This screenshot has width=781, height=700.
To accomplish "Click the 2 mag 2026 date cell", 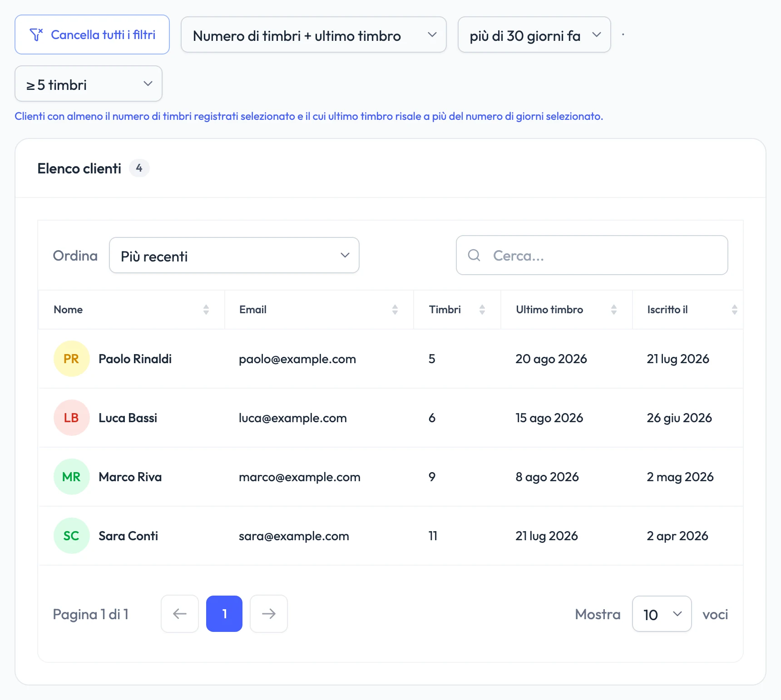I will (680, 477).
